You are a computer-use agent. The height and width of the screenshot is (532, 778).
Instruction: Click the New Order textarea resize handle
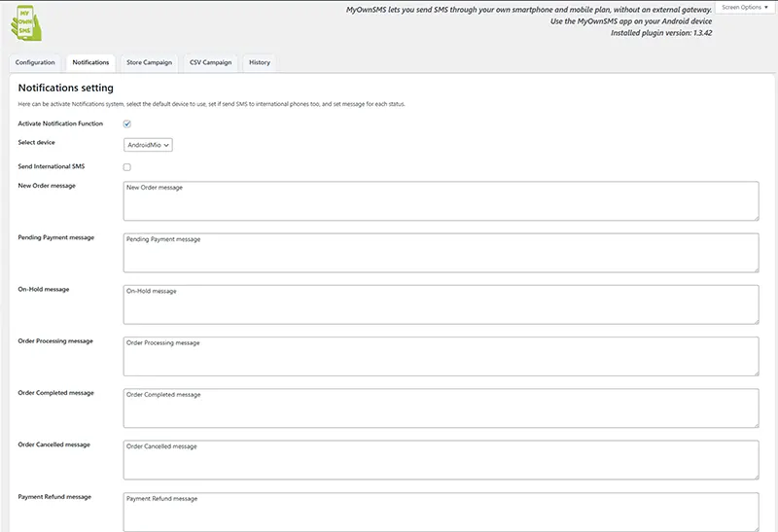click(x=755, y=217)
